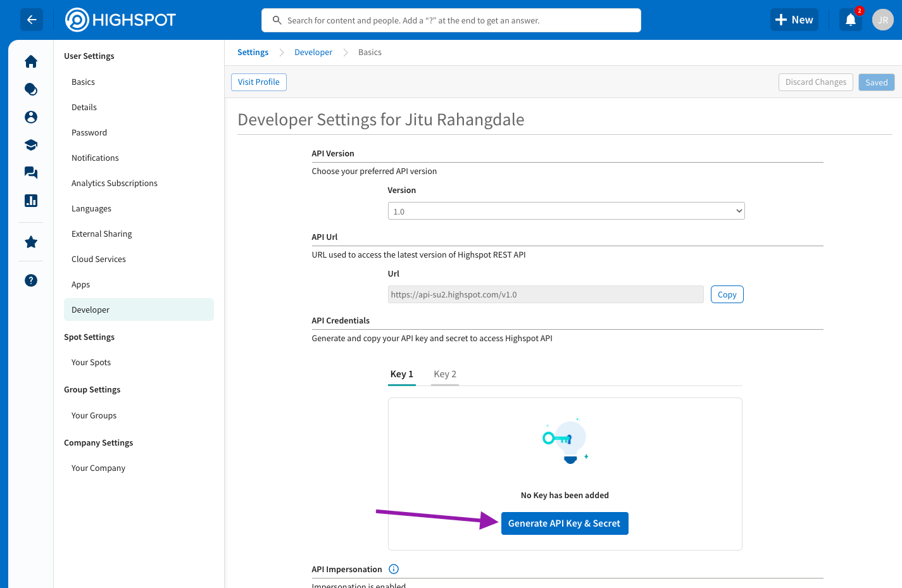Viewport: 902px width, 588px height.
Task: Switch to the Key 1 tab
Action: tap(402, 374)
